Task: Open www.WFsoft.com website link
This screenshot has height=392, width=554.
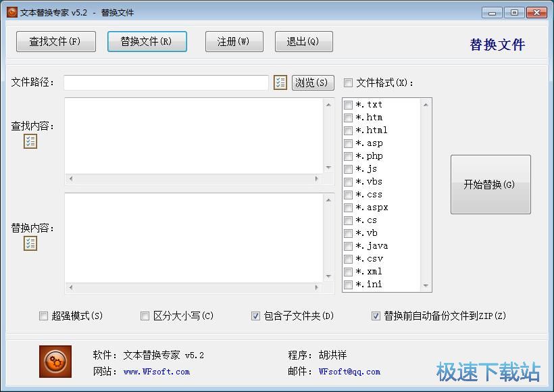Action: (158, 371)
